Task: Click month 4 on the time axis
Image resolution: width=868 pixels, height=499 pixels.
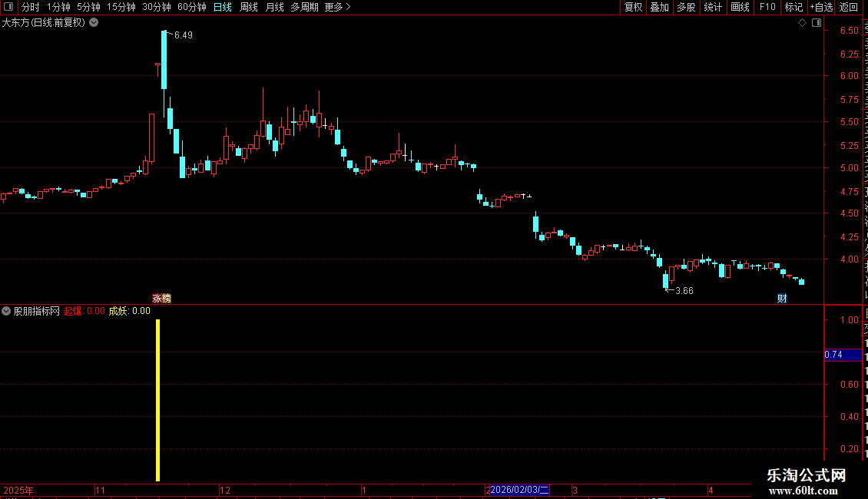Action: (711, 490)
